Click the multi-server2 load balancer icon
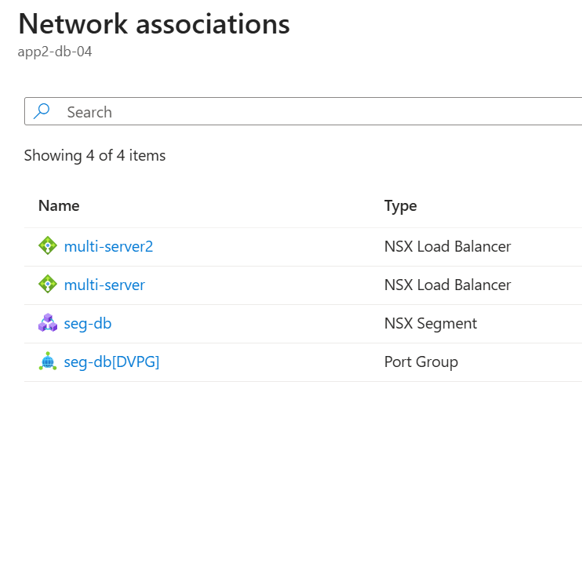Viewport: 582px width, 573px height. [x=48, y=246]
